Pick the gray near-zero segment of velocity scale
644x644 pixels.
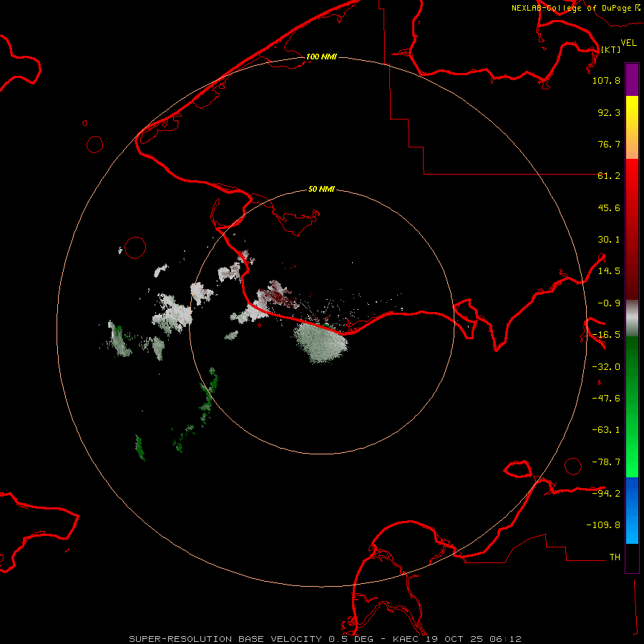point(632,318)
